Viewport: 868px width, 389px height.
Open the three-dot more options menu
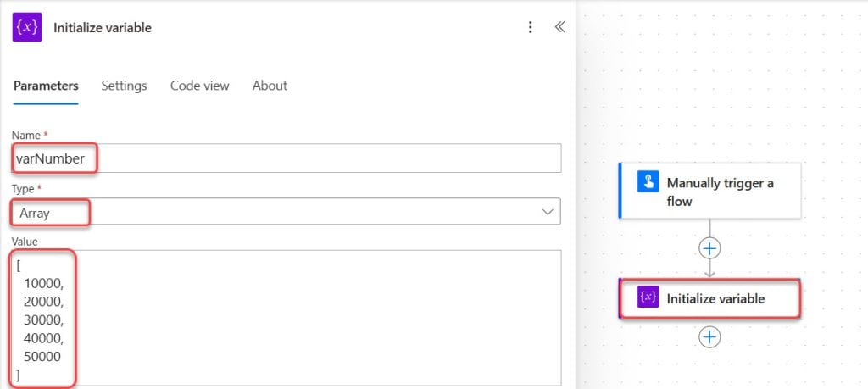point(531,27)
